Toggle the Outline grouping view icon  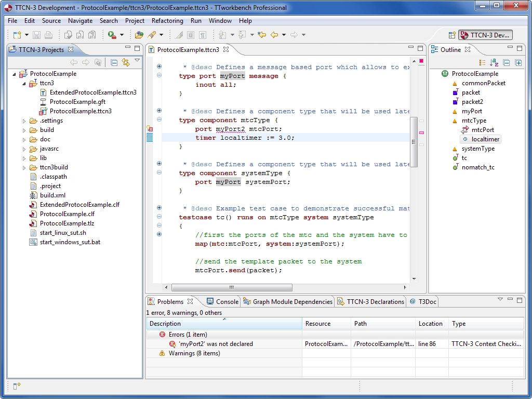tap(482, 62)
